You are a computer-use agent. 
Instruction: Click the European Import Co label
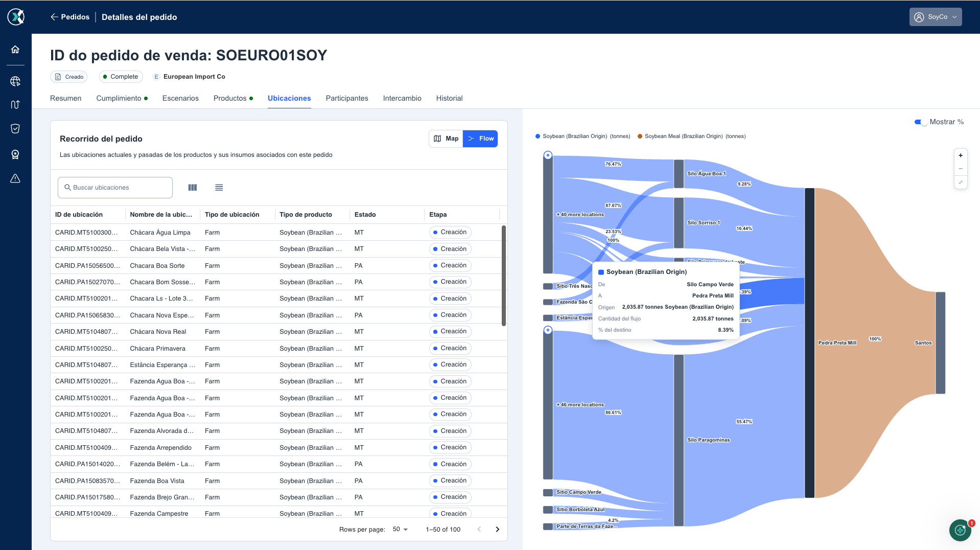(194, 77)
